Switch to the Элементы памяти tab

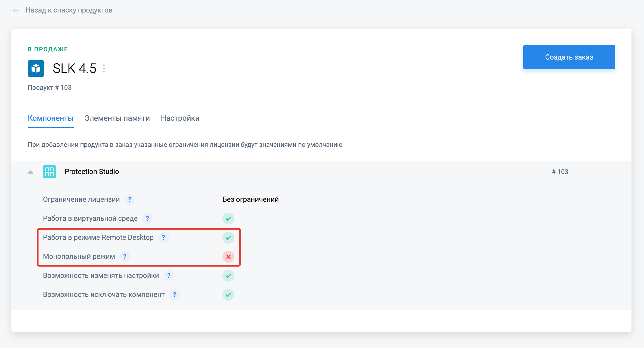[x=117, y=118]
